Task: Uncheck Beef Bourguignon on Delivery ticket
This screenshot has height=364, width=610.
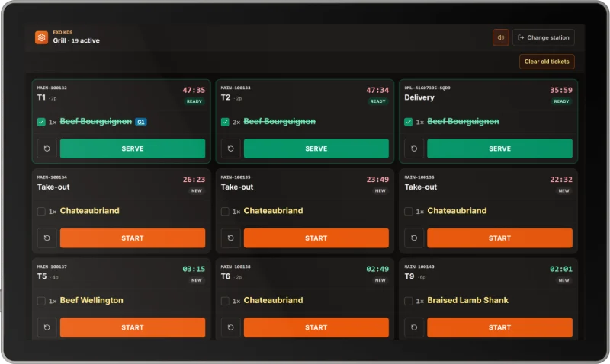Action: [x=408, y=122]
